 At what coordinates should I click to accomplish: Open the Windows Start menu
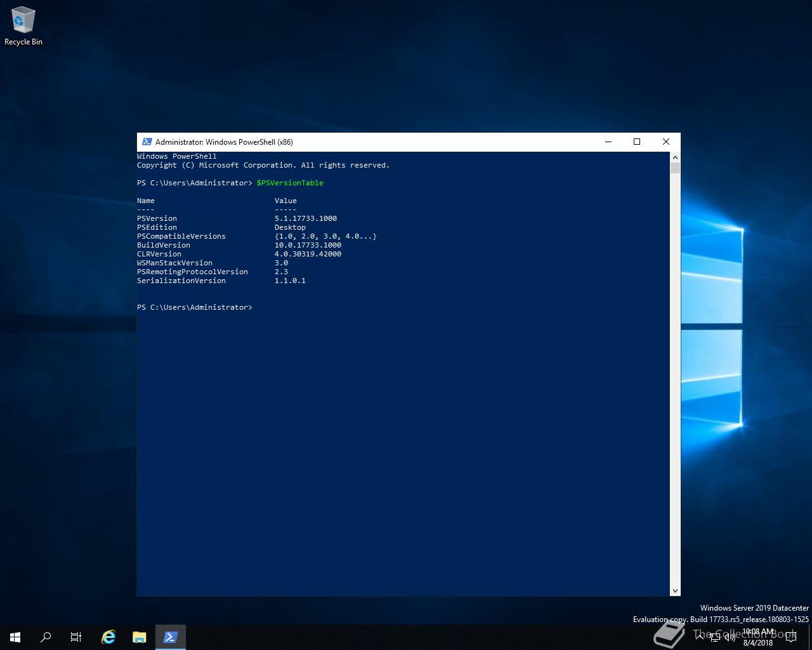15,637
